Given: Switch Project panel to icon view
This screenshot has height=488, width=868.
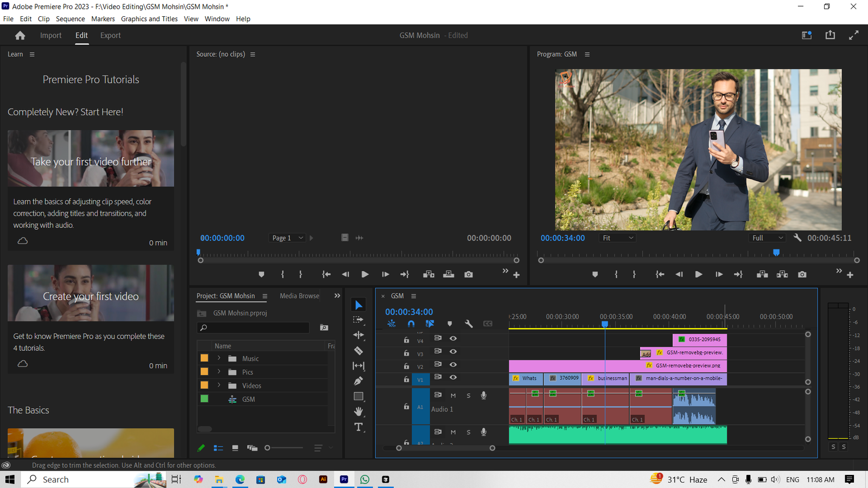Looking at the screenshot, I should click(235, 448).
